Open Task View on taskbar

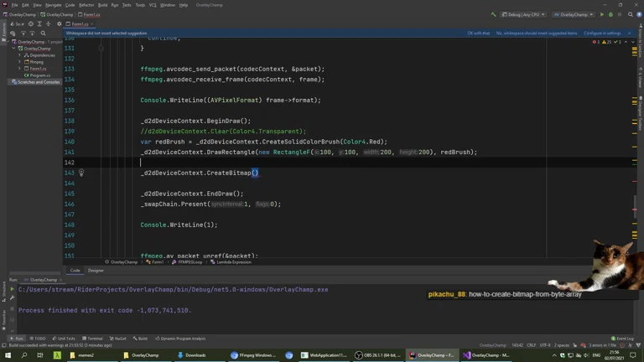click(40, 355)
